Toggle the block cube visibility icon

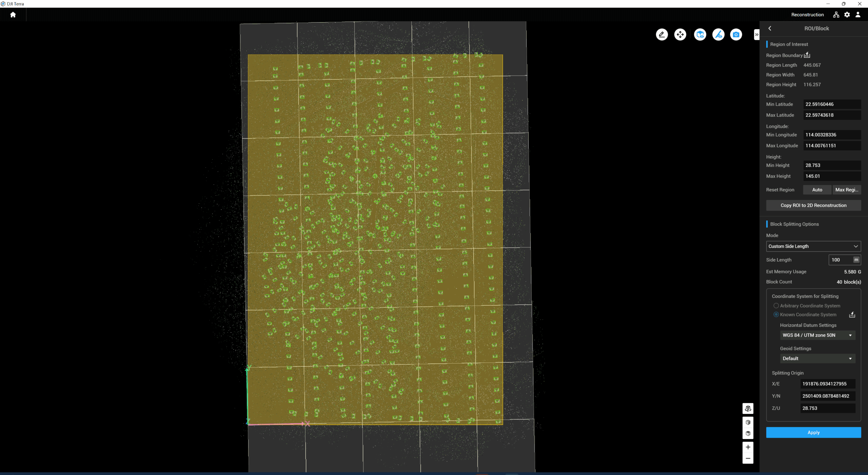coord(700,35)
